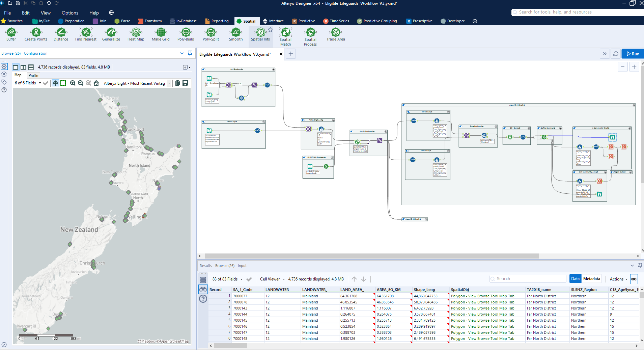This screenshot has height=350, width=644.
Task: Toggle favorite star on Spatial Info tool
Action: [x=270, y=30]
